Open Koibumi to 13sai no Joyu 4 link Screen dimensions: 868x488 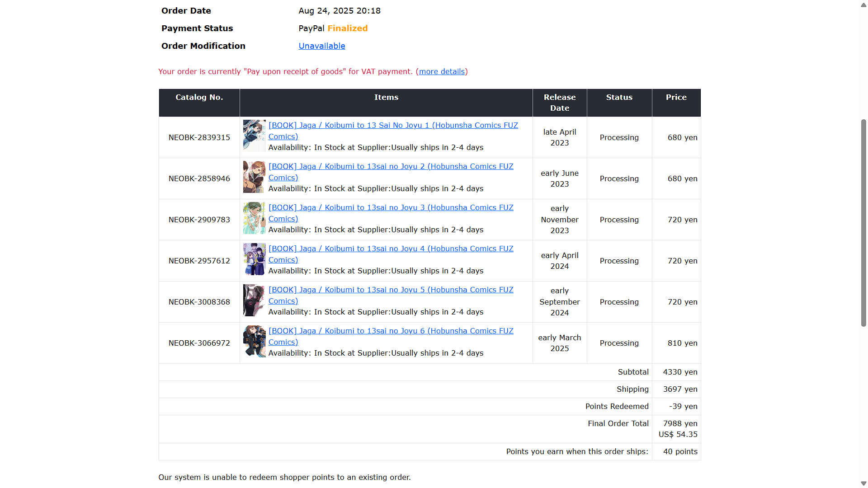(x=391, y=249)
